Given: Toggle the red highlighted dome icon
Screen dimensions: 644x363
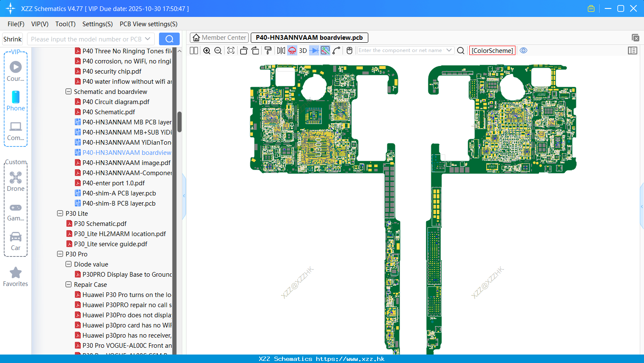Looking at the screenshot, I should point(292,50).
